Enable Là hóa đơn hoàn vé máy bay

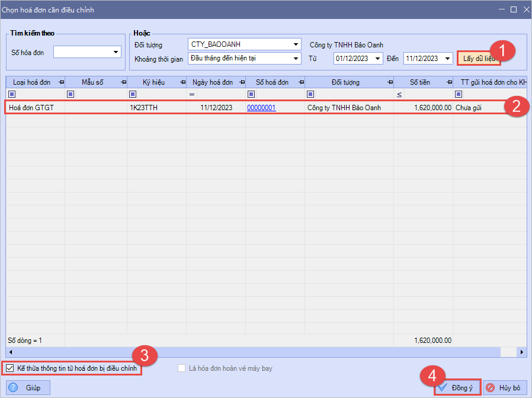point(182,368)
